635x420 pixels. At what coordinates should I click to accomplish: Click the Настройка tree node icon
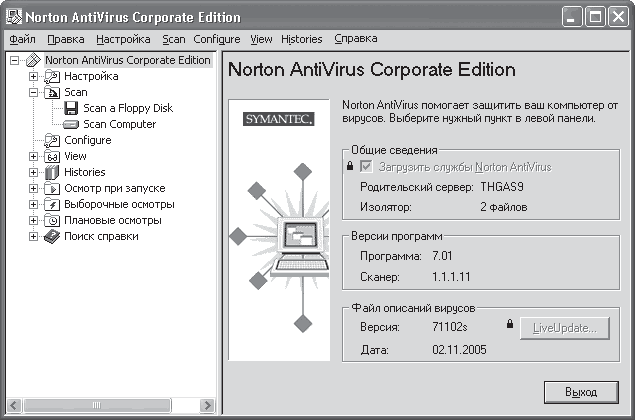pyautogui.click(x=52, y=76)
